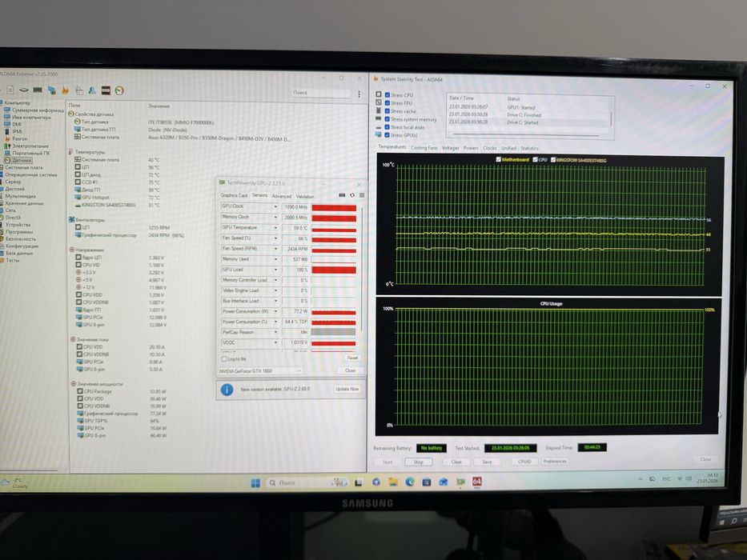Launch Microsoft Edge from the taskbar

[410, 482]
